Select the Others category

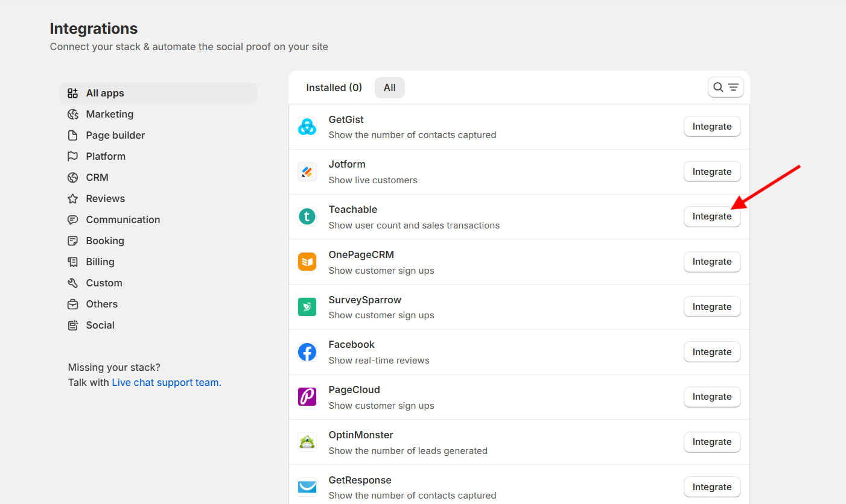[158, 304]
